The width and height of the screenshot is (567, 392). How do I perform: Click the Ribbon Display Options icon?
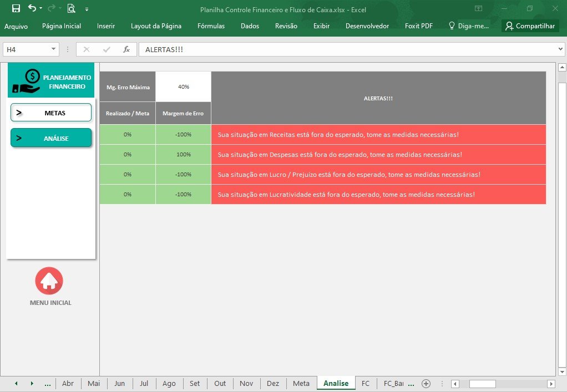click(478, 8)
